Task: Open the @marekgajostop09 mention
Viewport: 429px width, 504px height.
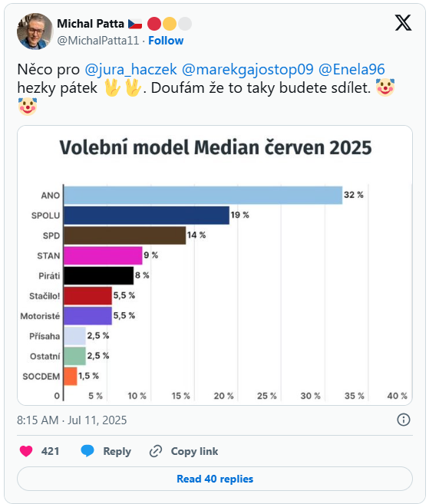Action: (247, 70)
